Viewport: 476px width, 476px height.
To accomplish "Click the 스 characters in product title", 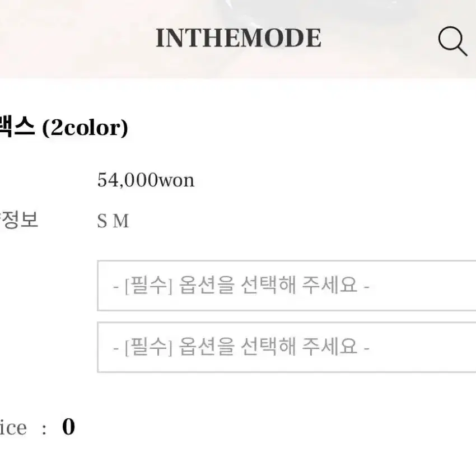I will click(x=24, y=127).
